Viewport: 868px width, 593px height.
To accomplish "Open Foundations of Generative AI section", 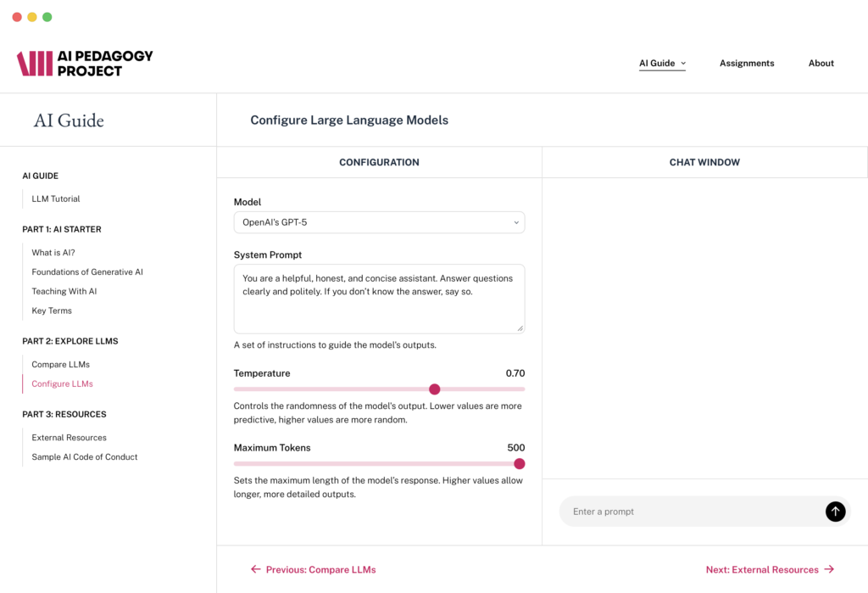I will point(87,272).
